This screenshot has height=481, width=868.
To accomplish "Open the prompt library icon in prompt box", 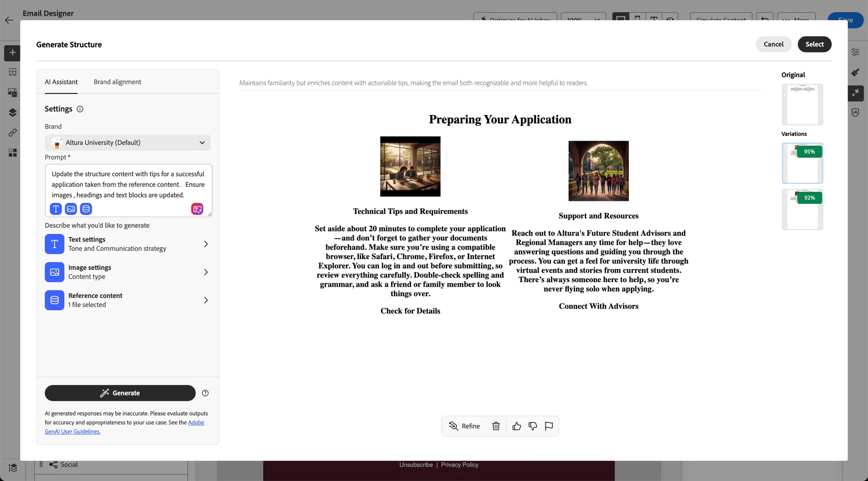I will [x=197, y=209].
